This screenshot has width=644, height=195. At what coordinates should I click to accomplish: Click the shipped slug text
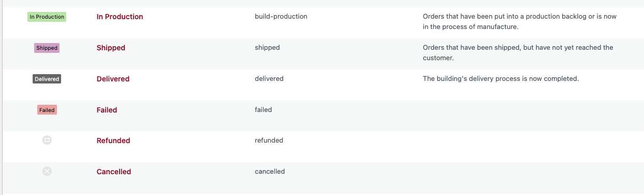pyautogui.click(x=267, y=47)
